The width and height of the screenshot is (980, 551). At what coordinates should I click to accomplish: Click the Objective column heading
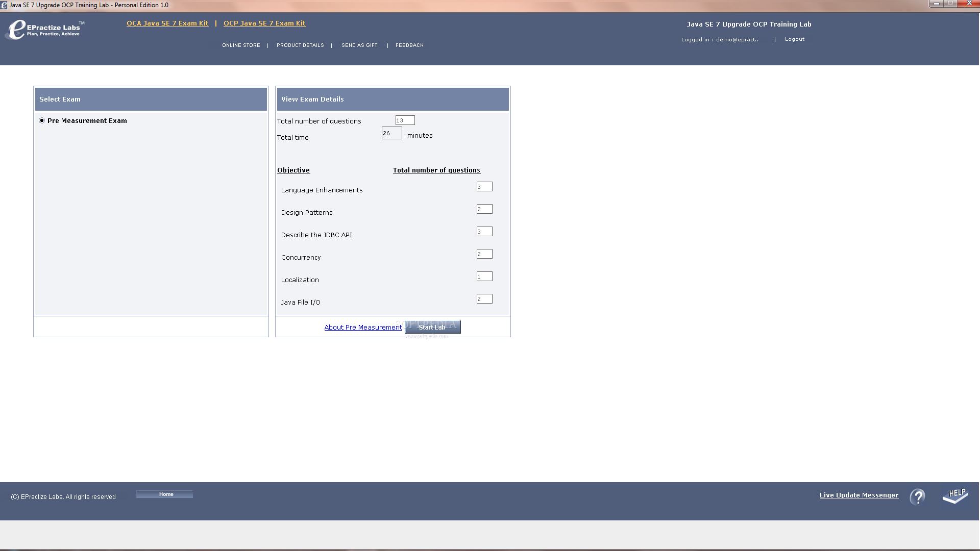293,170
